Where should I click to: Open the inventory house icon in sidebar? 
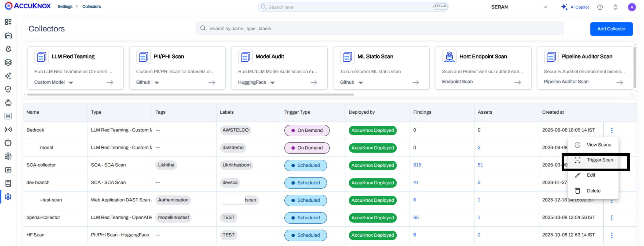point(8,35)
